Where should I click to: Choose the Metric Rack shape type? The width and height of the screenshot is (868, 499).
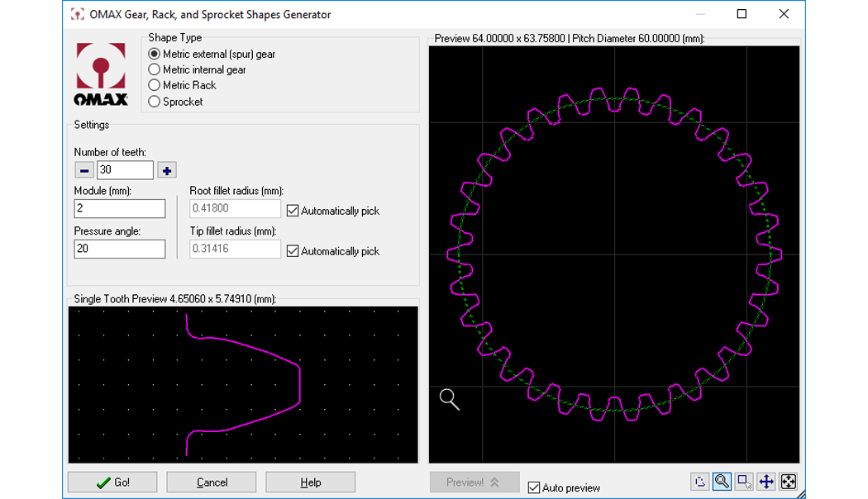(x=154, y=85)
